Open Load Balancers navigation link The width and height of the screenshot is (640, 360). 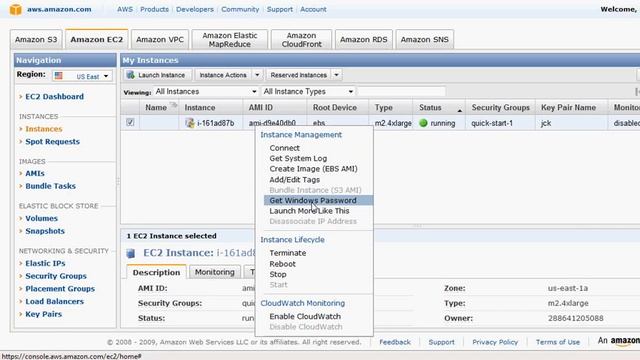[54, 301]
